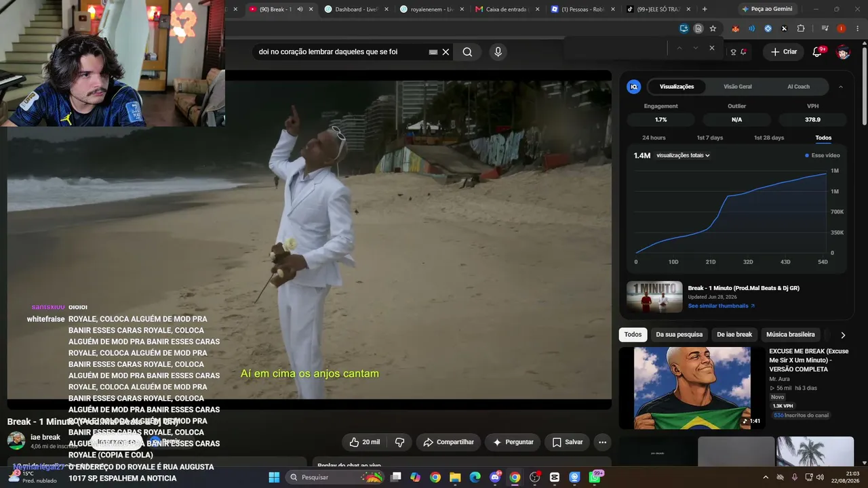
Task: Choose the 24 hours time range
Action: tap(654, 138)
